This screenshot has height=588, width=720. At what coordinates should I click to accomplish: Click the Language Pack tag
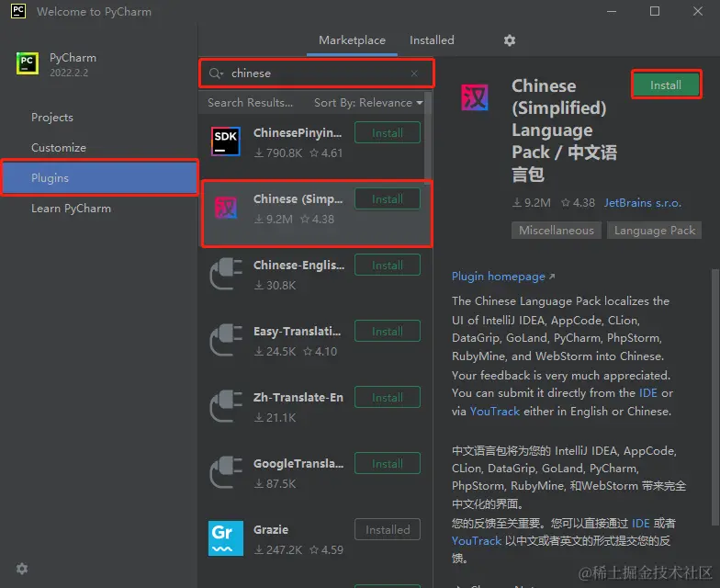pos(655,230)
